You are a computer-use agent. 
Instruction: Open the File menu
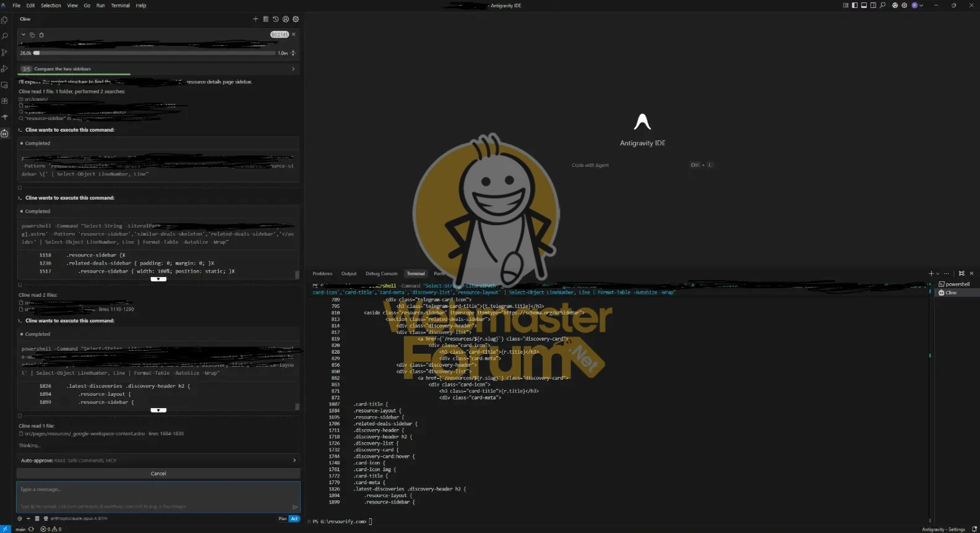[17, 6]
